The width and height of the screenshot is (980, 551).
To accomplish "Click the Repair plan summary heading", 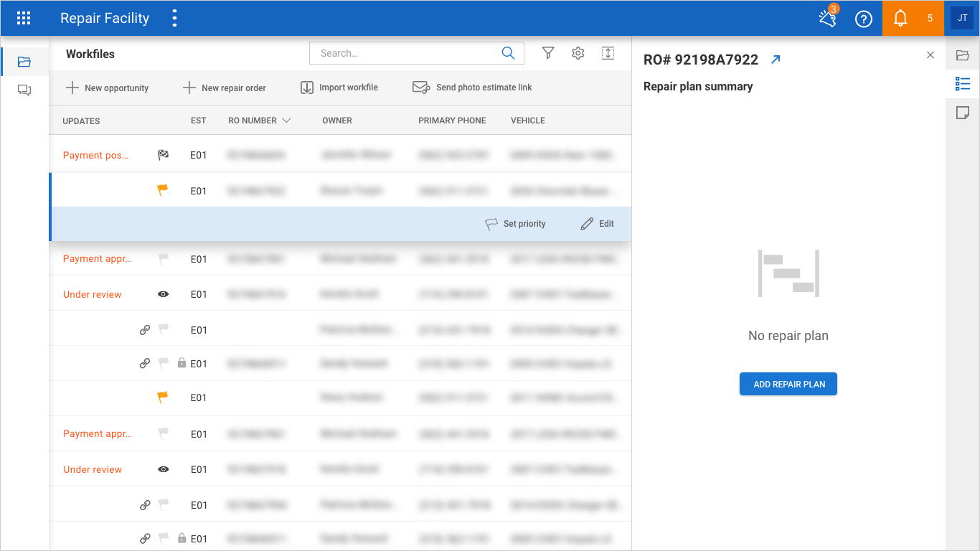I will [x=698, y=87].
